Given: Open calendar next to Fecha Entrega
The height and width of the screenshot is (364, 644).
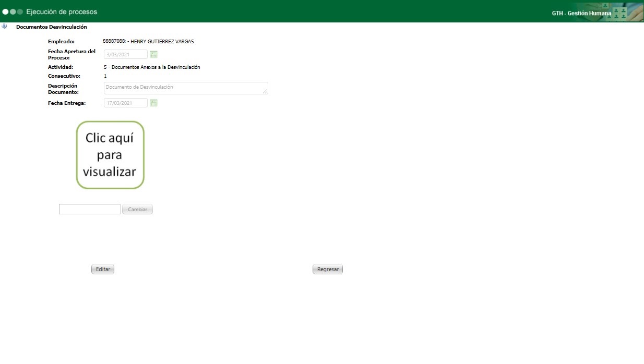Looking at the screenshot, I should (x=154, y=103).
